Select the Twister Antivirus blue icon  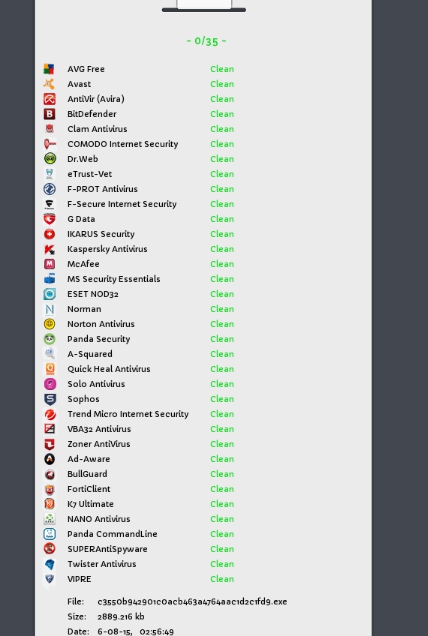49,564
